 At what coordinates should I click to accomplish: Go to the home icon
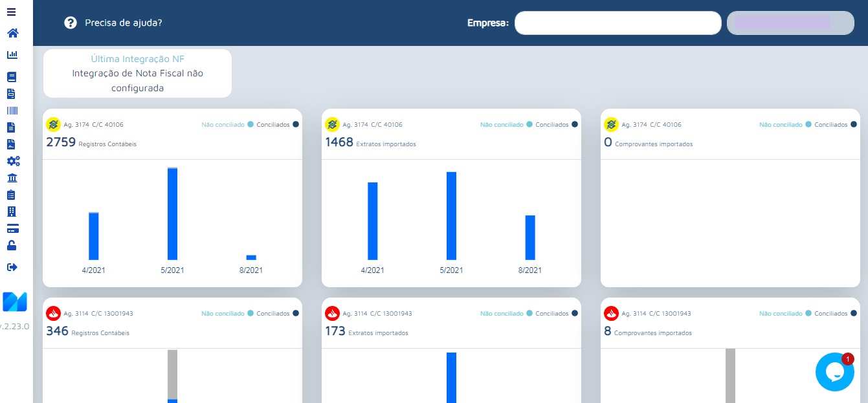pyautogui.click(x=12, y=33)
